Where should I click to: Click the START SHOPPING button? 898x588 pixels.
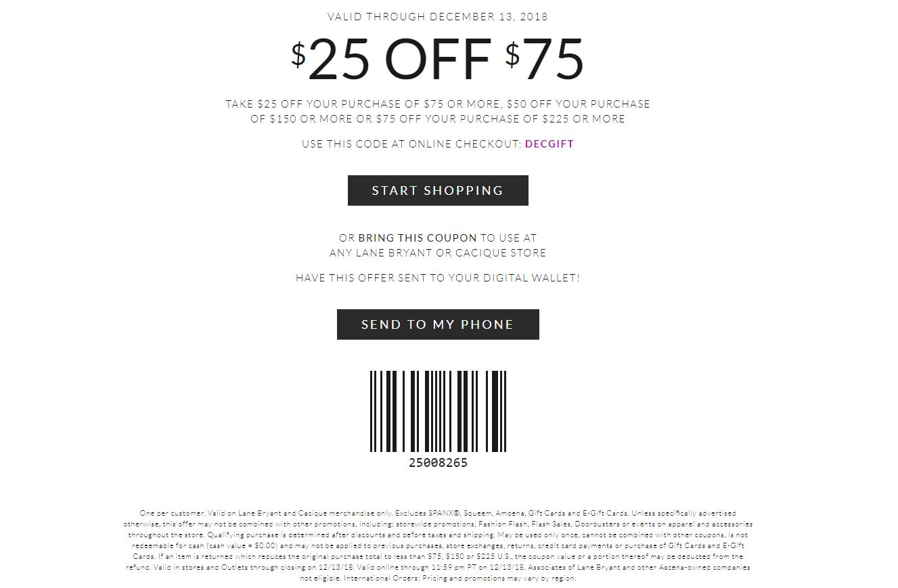click(438, 190)
